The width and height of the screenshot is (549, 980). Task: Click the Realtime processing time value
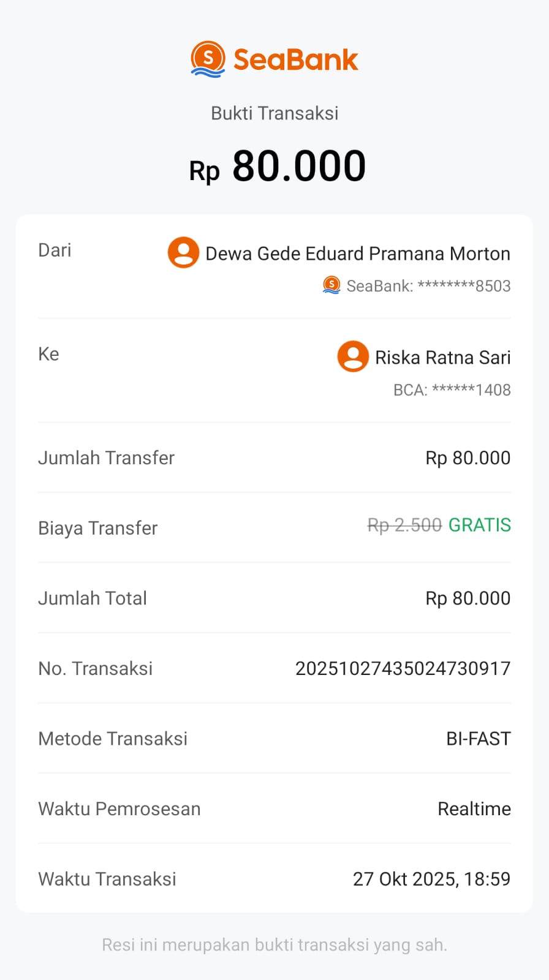474,809
